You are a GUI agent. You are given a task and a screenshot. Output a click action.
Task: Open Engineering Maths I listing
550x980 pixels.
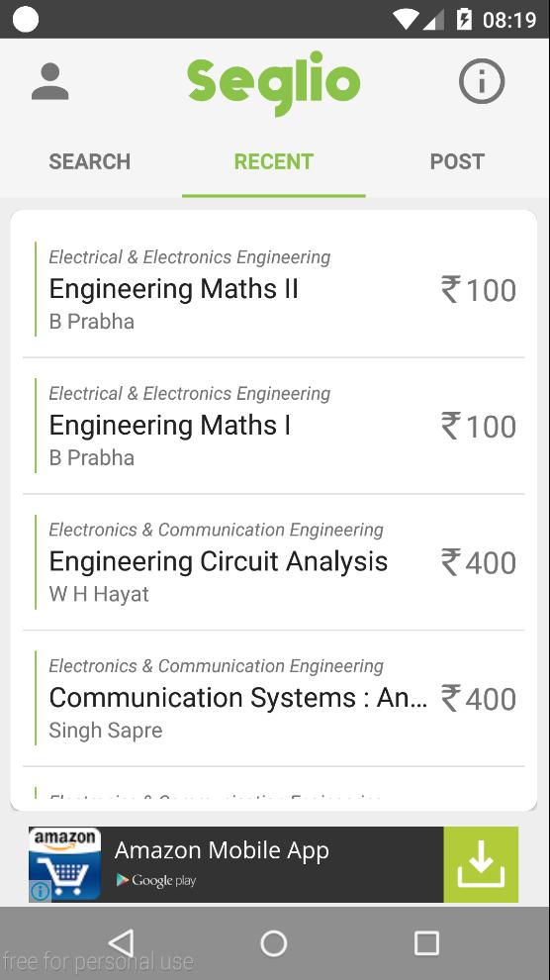(273, 426)
